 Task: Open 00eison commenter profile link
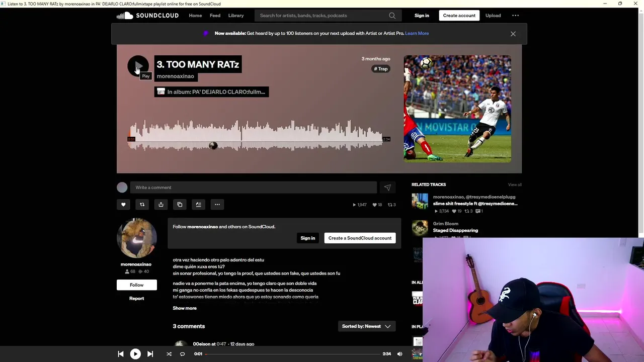pos(201,344)
